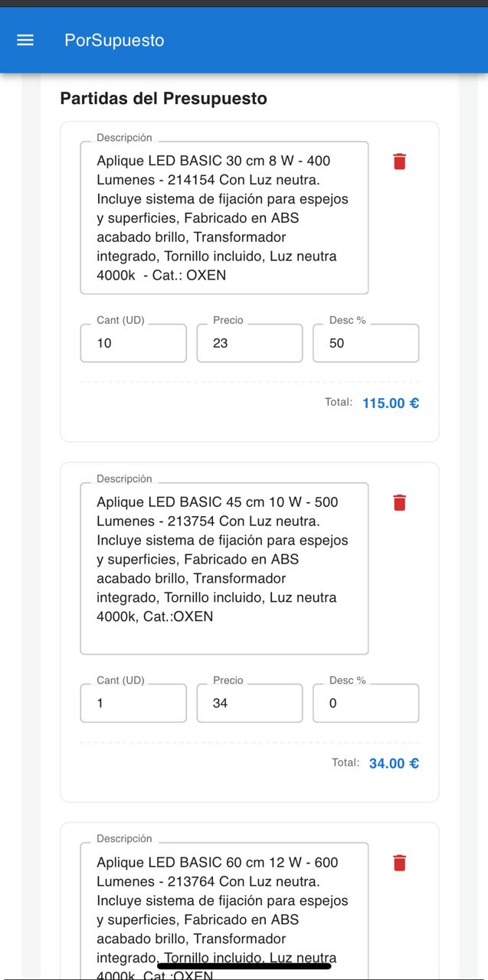Open the navigation hamburger menu
Image resolution: width=488 pixels, height=980 pixels.
(25, 40)
